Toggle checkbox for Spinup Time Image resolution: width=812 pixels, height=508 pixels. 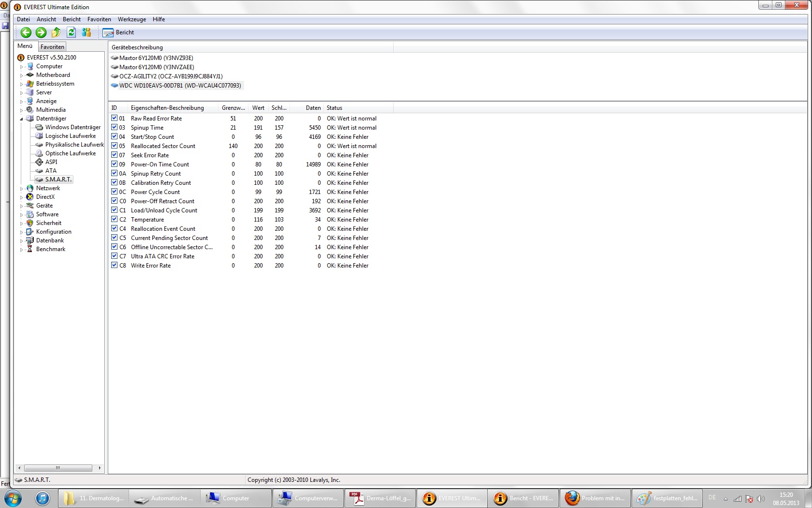pos(115,127)
